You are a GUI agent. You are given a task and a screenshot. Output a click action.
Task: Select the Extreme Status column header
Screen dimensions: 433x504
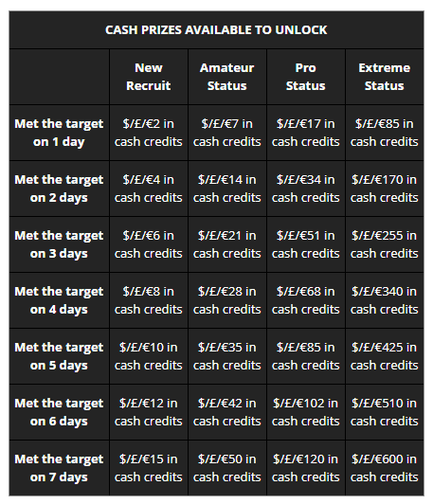(x=385, y=77)
